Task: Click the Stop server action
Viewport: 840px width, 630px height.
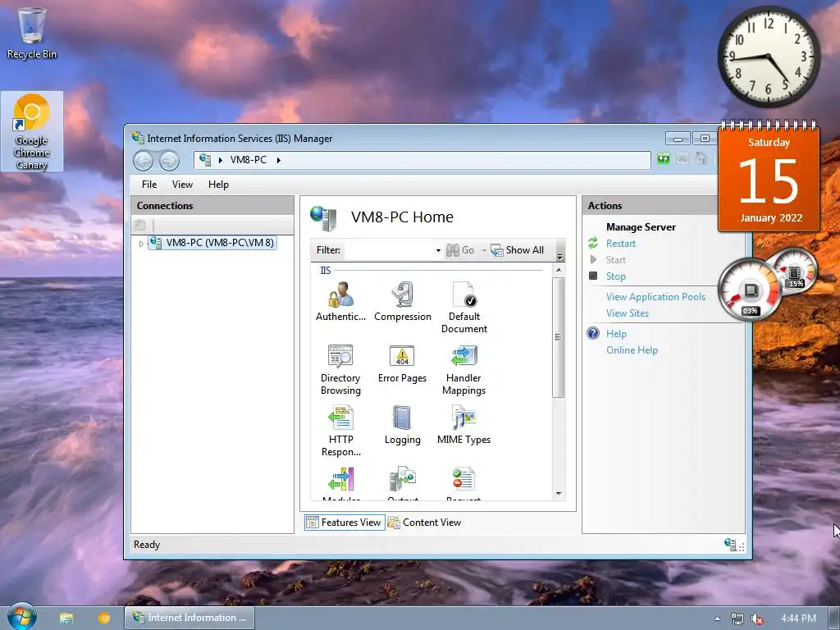Action: coord(615,276)
